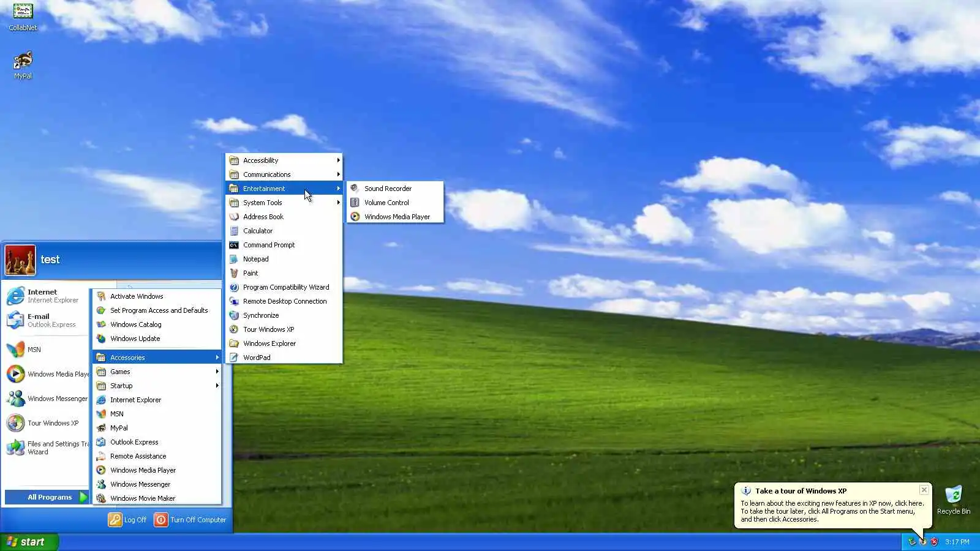Open Internet Explorer in All Programs list
This screenshot has height=551, width=980.
157,400
